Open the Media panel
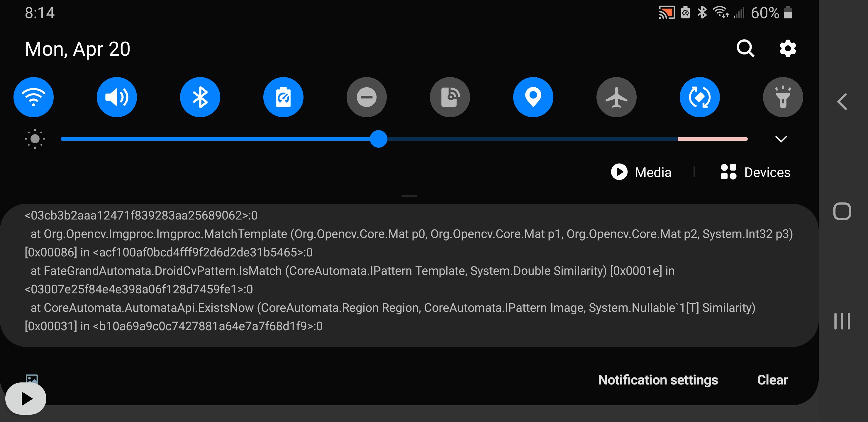The height and width of the screenshot is (422, 868). coord(641,172)
